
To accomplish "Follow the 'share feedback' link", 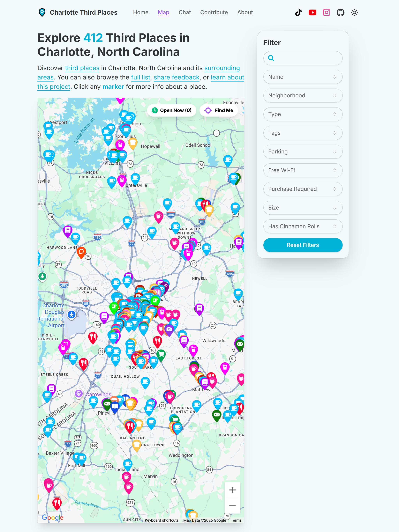I will 176,78.
